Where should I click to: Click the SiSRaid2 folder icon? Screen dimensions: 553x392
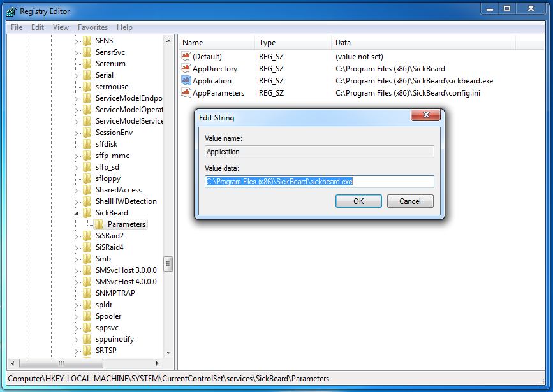87,236
